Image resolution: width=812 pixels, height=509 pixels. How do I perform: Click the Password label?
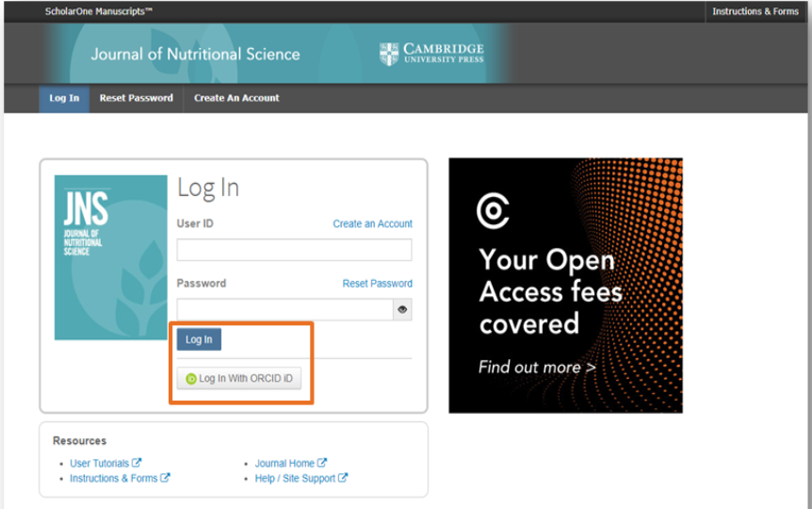202,283
